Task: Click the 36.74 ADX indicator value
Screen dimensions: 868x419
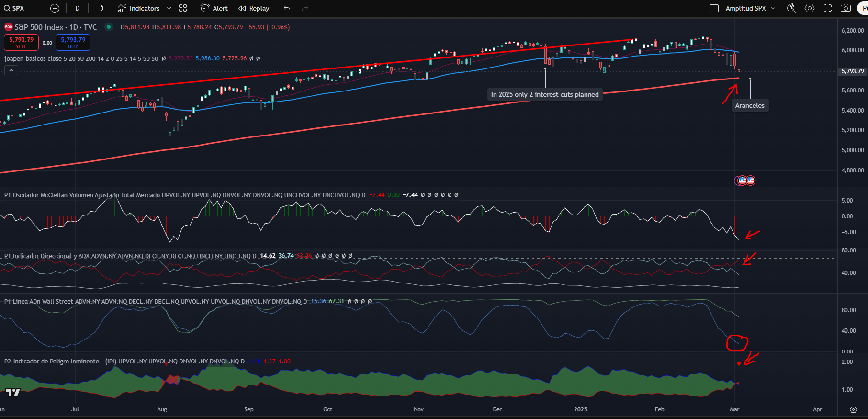Action: click(286, 256)
